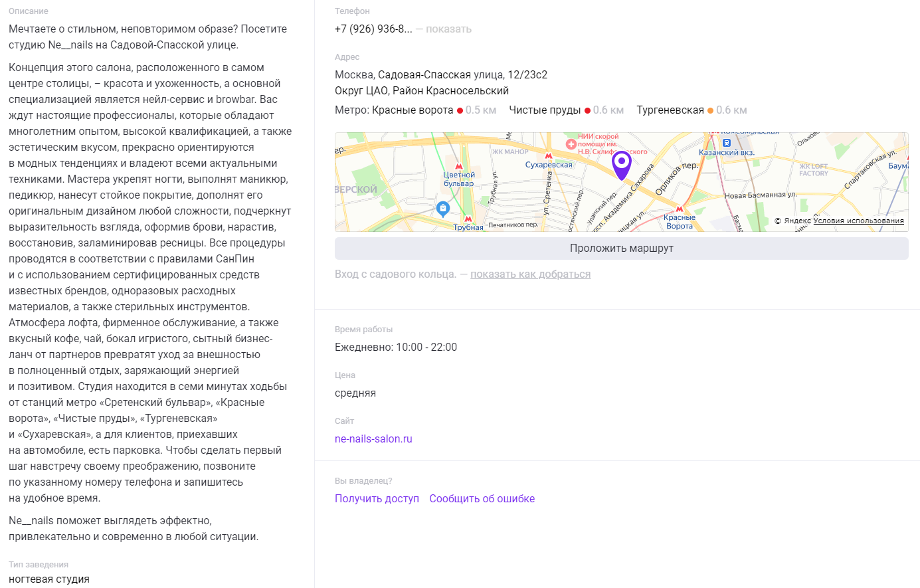The image size is (920, 588).
Task: Click address 'Москва, Садовая-Спасская улица, 12/23с2'
Action: [441, 75]
